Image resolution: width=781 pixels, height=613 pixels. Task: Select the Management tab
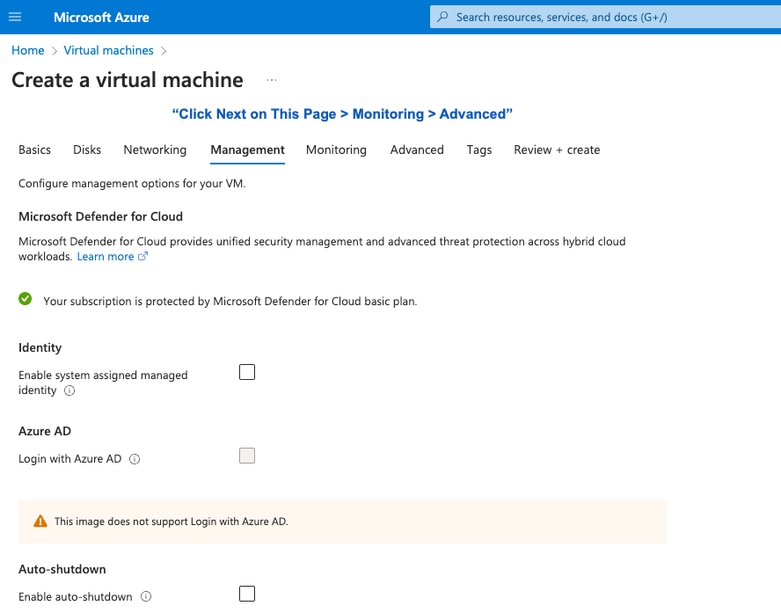click(248, 150)
